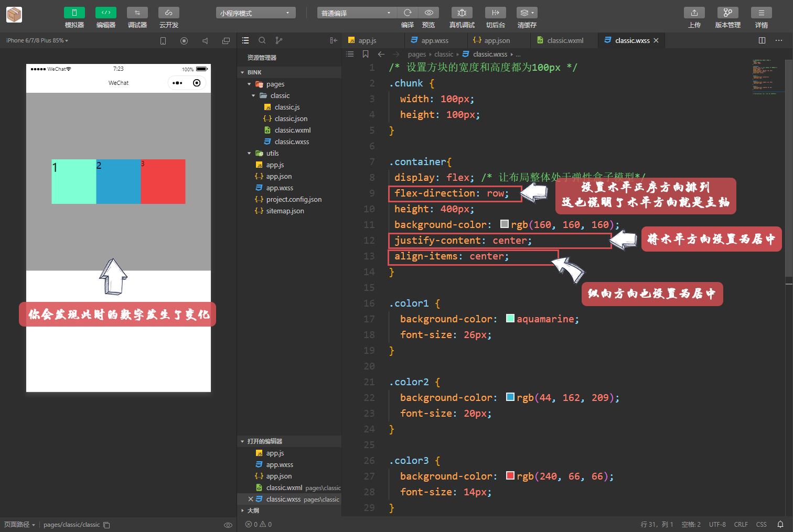Open the editor more actions menu
This screenshot has width=793, height=532.
pyautogui.click(x=779, y=40)
